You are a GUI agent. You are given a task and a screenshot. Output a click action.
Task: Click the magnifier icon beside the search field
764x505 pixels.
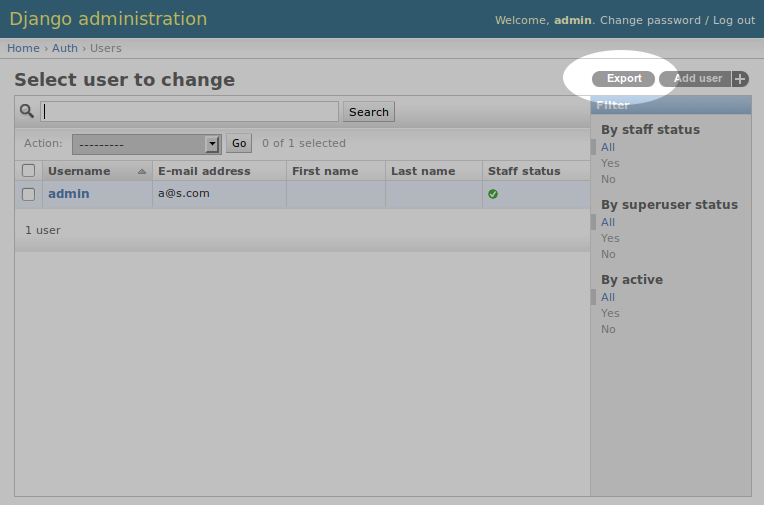(x=27, y=111)
